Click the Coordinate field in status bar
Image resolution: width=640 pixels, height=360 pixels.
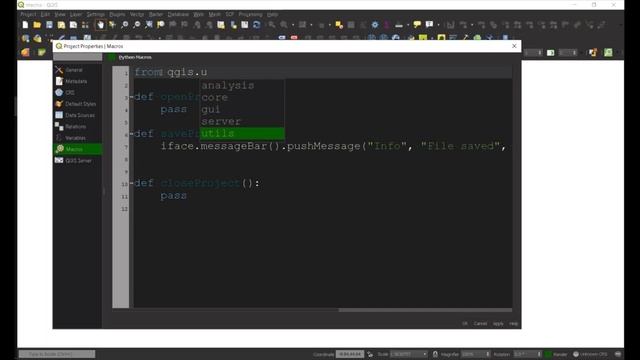(350, 354)
